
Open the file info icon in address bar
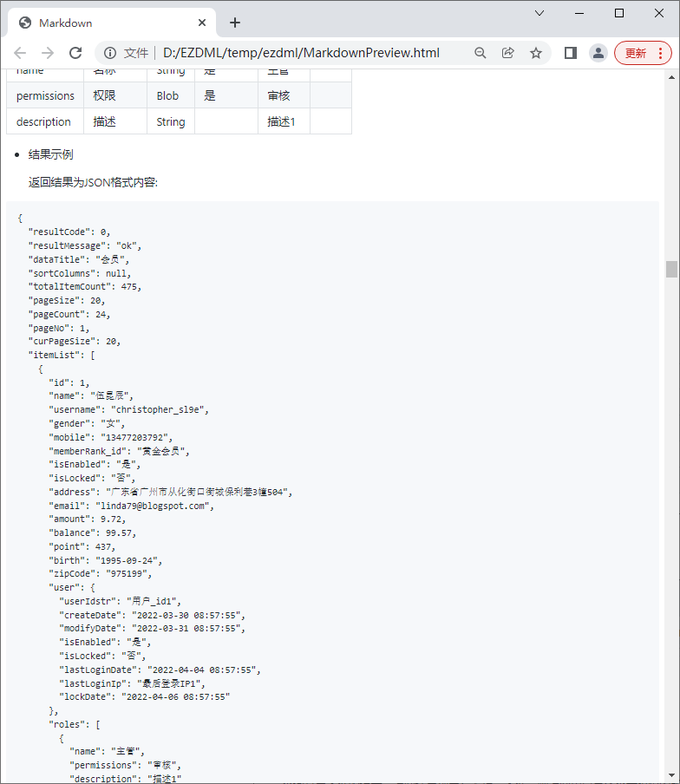pos(110,53)
